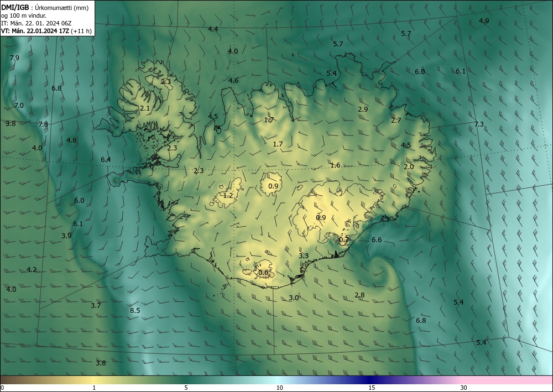Select the 'IT: Mán. 22. 01. 2024 06Z' line
Image resolution: width=553 pixels, height=392 pixels.
pos(36,23)
